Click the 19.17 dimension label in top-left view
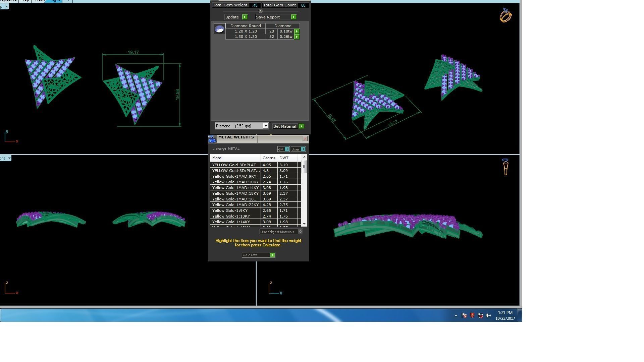Screen dimensions: 644x362 tap(133, 52)
